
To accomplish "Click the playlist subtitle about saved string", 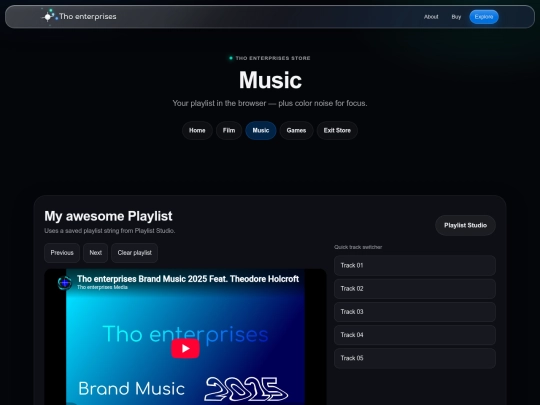I will [x=110, y=231].
